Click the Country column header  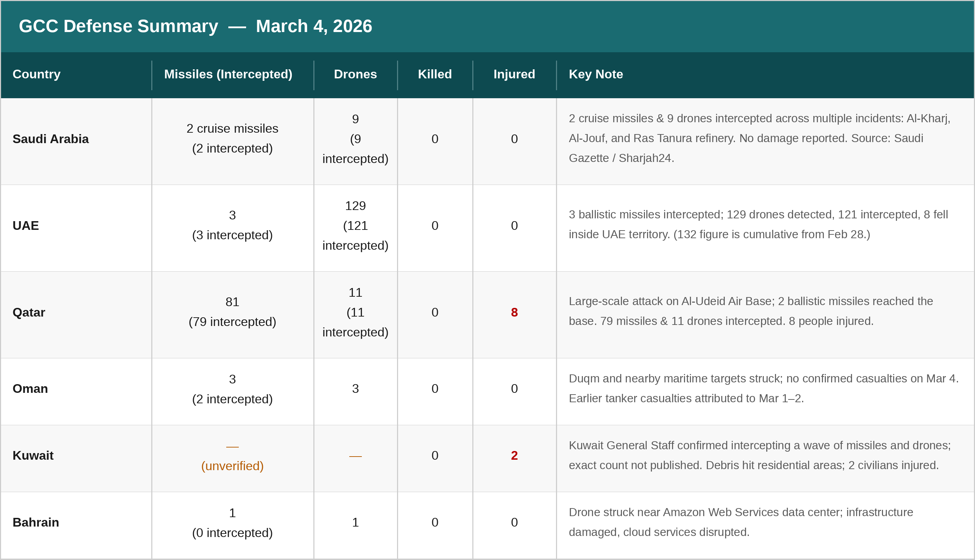pyautogui.click(x=37, y=74)
